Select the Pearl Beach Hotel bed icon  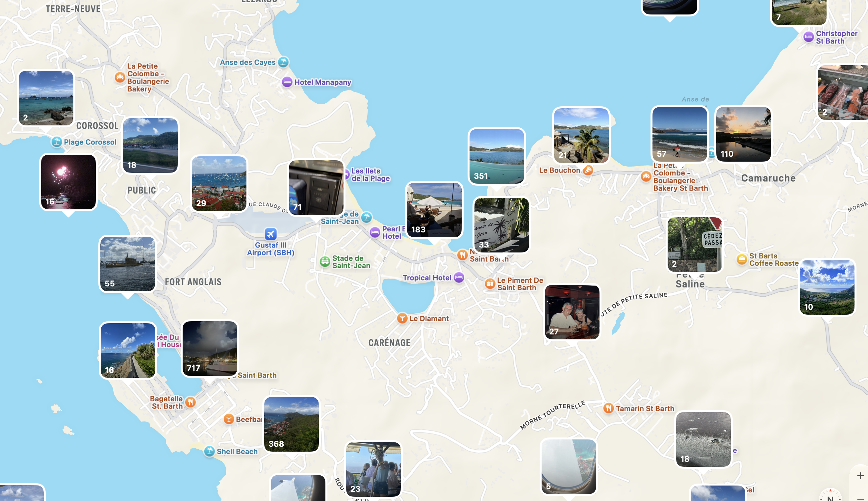pos(375,233)
